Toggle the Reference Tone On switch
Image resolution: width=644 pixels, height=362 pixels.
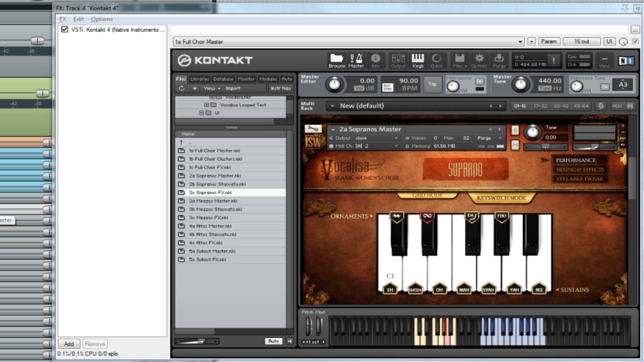[605, 87]
